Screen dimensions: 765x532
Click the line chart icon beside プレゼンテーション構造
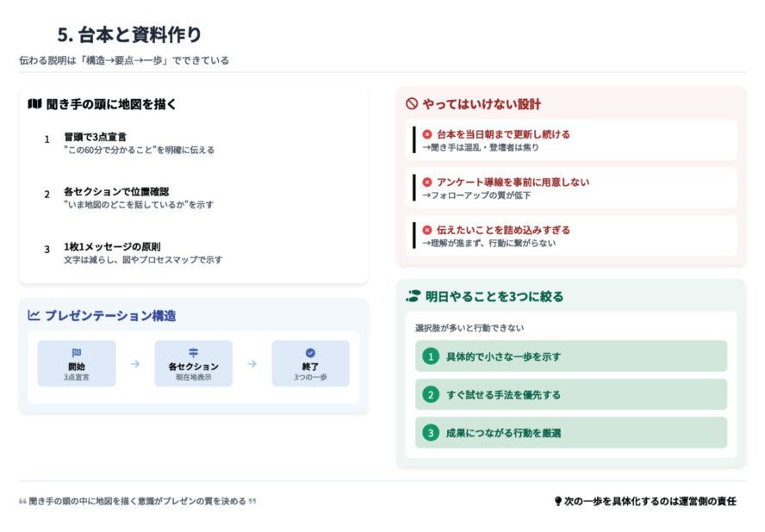34,316
